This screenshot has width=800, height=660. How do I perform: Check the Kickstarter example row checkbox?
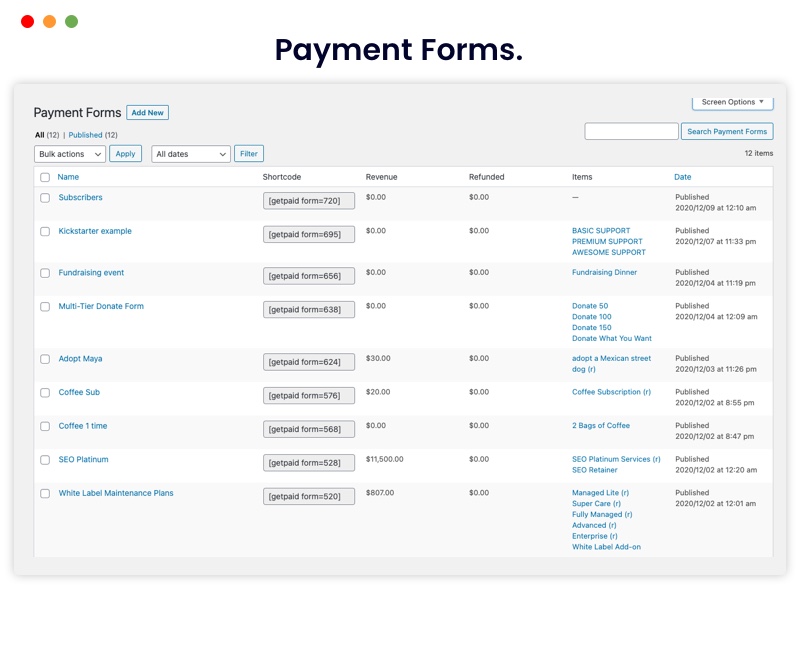[x=45, y=232]
